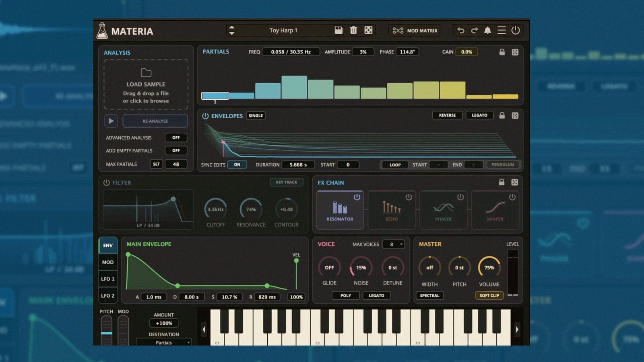
Task: Step through presets with up-down arrows
Action: (231, 30)
